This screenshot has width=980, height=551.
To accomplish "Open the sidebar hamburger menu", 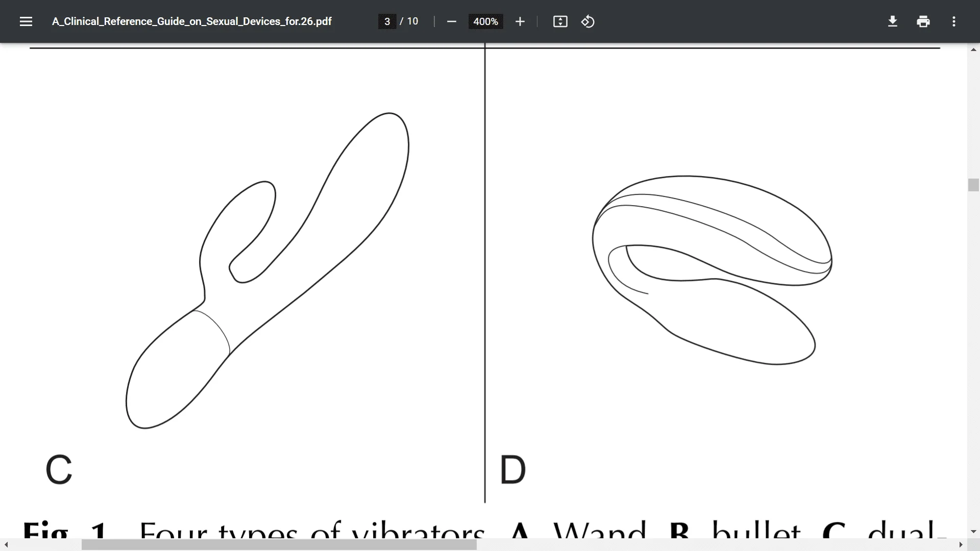I will (26, 21).
